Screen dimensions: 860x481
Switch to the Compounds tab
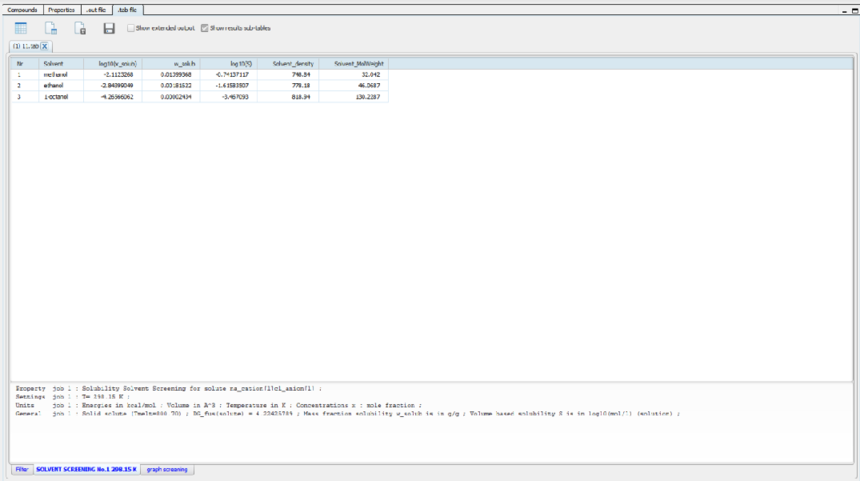22,9
